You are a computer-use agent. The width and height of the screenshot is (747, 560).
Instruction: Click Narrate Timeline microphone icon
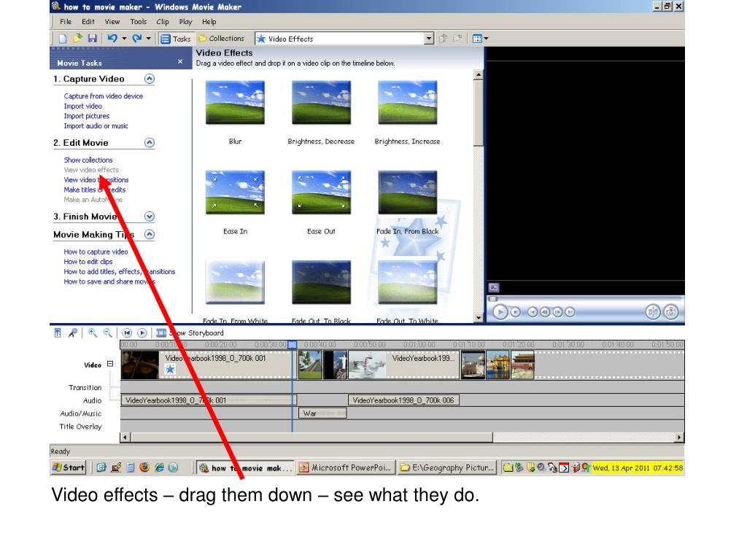(72, 332)
